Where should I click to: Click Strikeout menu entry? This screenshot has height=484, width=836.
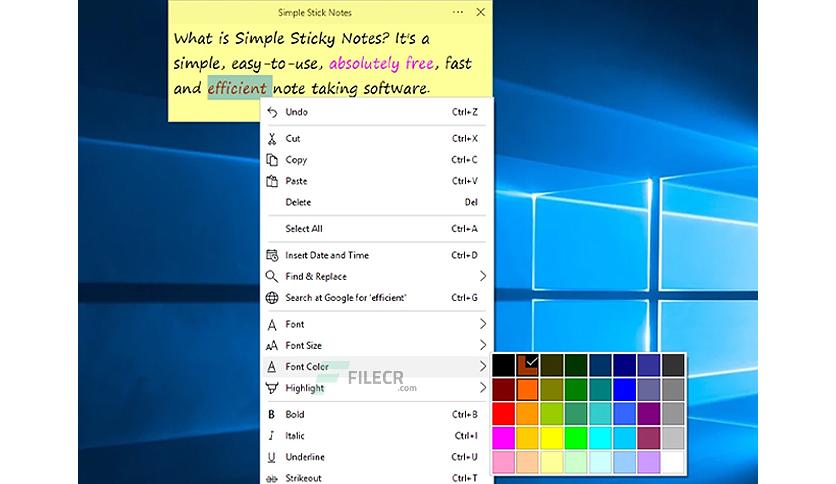[x=375, y=478]
